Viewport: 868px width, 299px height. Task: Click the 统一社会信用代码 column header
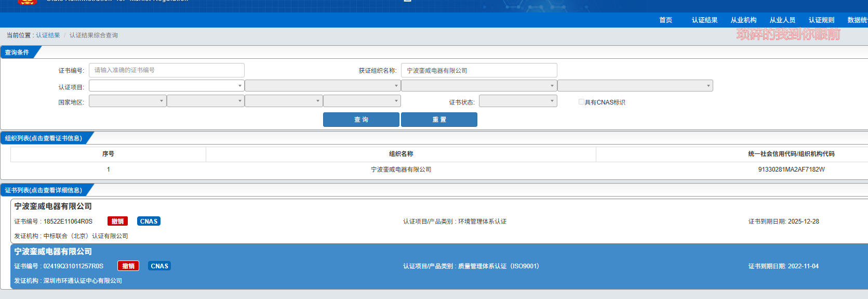[791, 154]
